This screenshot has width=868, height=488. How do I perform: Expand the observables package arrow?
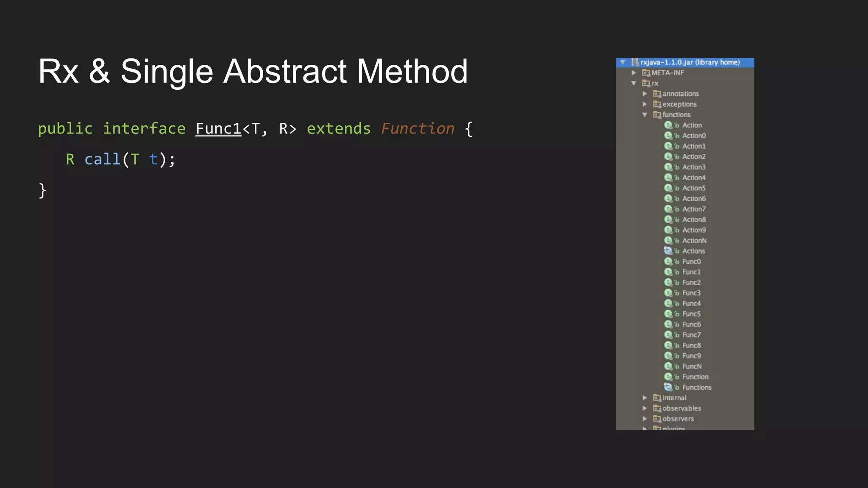[x=645, y=408]
